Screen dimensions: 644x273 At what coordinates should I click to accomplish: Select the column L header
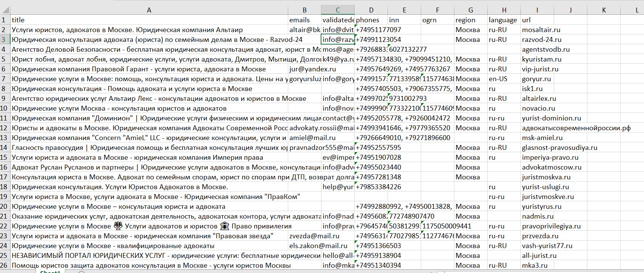tap(637, 10)
